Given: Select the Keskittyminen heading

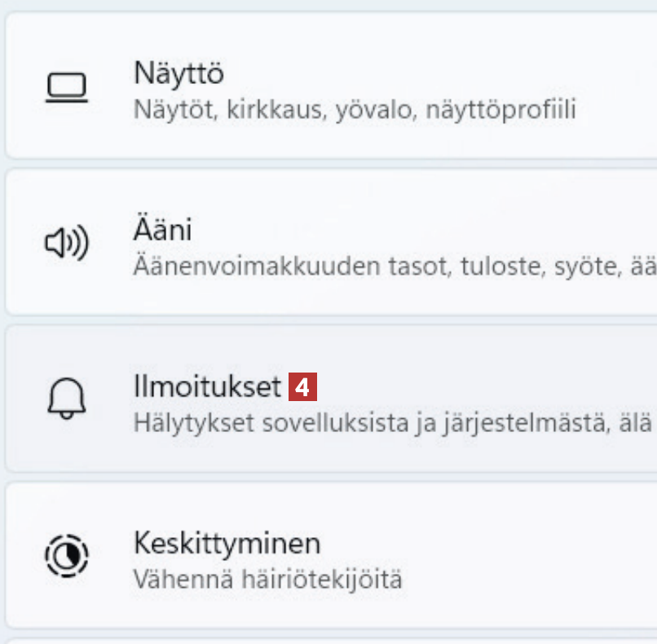Looking at the screenshot, I should point(227,543).
